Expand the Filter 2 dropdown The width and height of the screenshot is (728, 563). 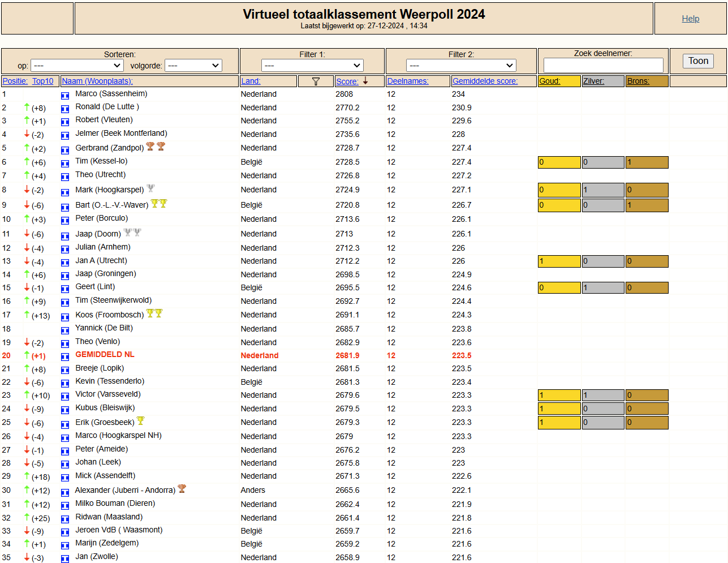461,66
